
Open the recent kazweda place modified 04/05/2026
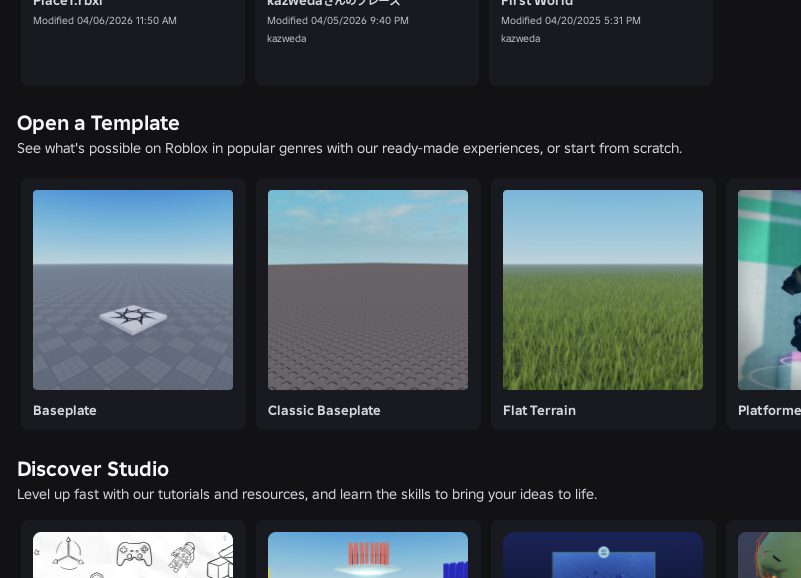[366, 40]
